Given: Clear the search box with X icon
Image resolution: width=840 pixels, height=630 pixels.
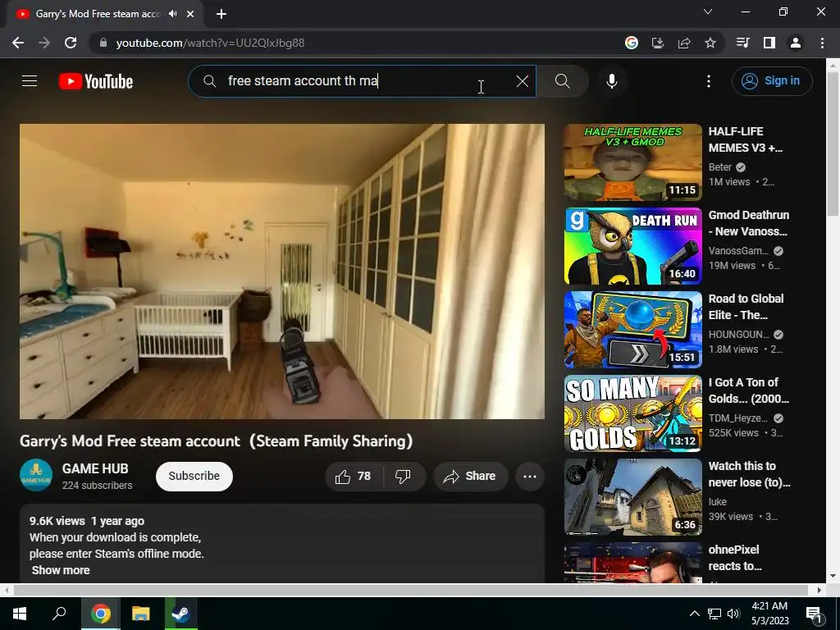Looking at the screenshot, I should (x=523, y=81).
